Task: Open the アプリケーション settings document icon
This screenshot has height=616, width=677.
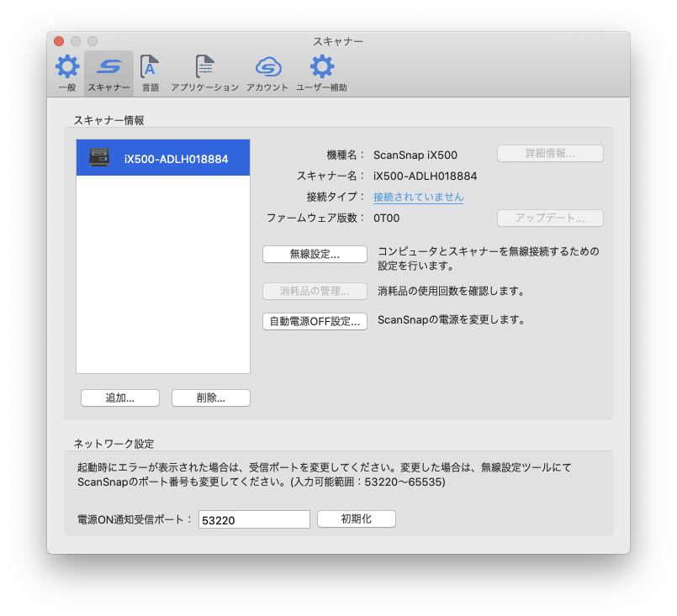Action: click(204, 66)
